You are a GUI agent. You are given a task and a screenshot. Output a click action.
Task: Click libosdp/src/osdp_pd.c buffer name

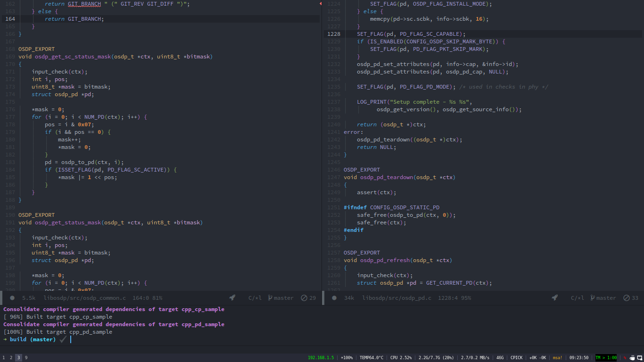[x=397, y=298]
